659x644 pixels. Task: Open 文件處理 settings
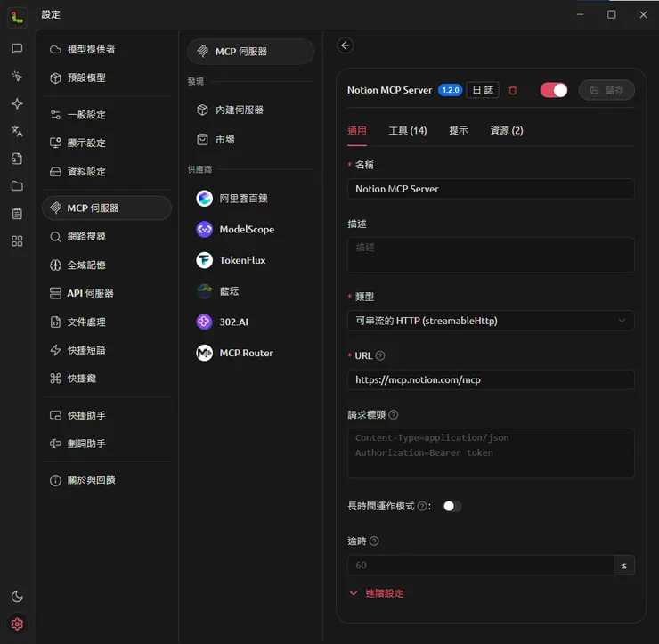(107, 322)
